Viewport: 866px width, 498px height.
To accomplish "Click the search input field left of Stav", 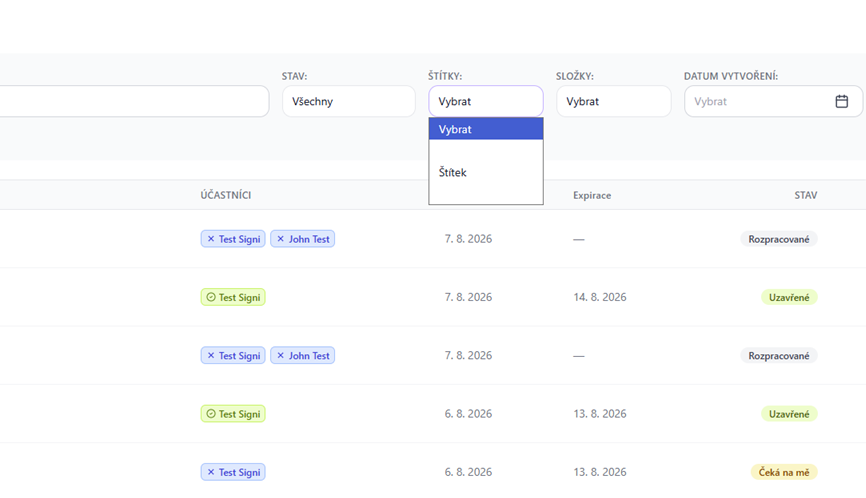I will [134, 101].
